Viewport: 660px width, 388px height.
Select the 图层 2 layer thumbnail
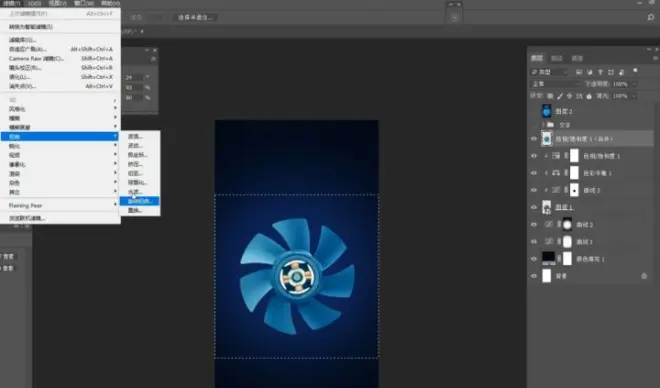point(546,111)
